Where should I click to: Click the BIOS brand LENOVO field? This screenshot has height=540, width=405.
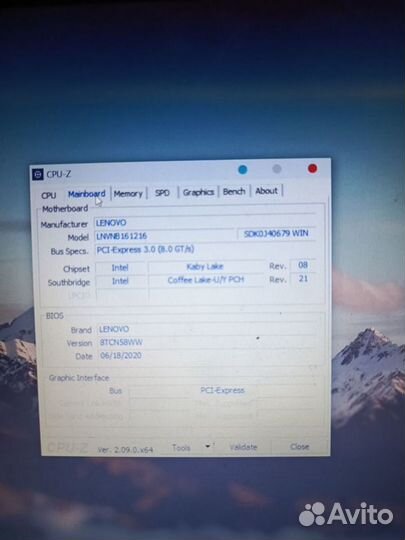(x=207, y=329)
